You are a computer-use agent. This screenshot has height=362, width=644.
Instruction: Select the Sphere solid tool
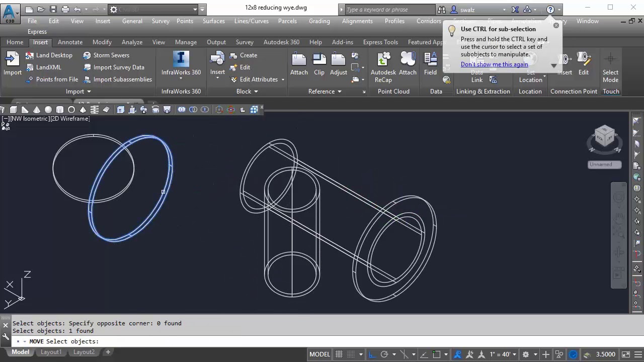point(48,110)
